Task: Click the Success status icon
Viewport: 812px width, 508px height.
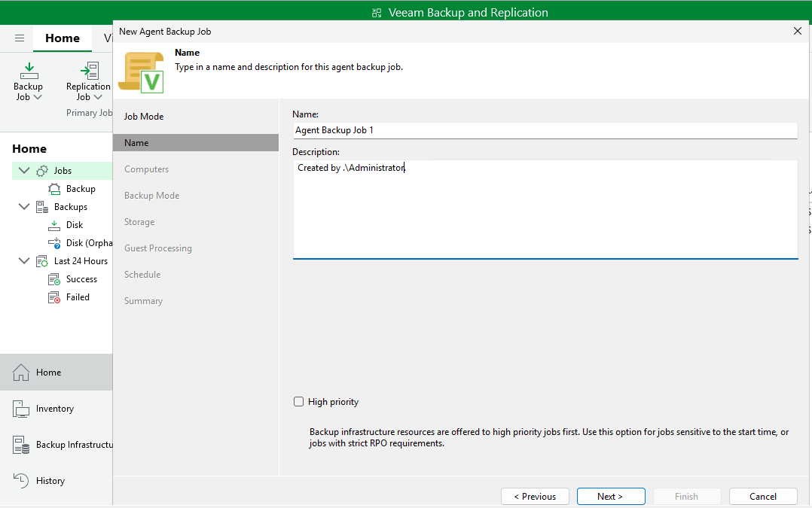Action: pos(54,279)
